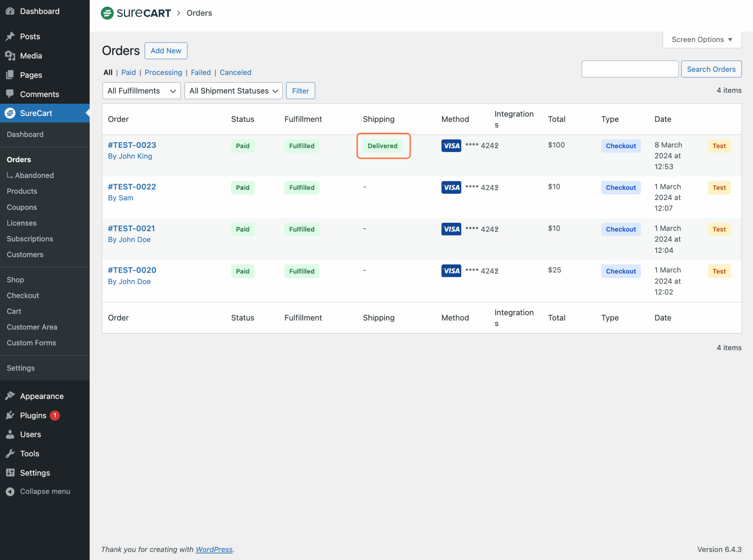Open Tools via wrench icon
This screenshot has height=560, width=753.
tap(10, 453)
